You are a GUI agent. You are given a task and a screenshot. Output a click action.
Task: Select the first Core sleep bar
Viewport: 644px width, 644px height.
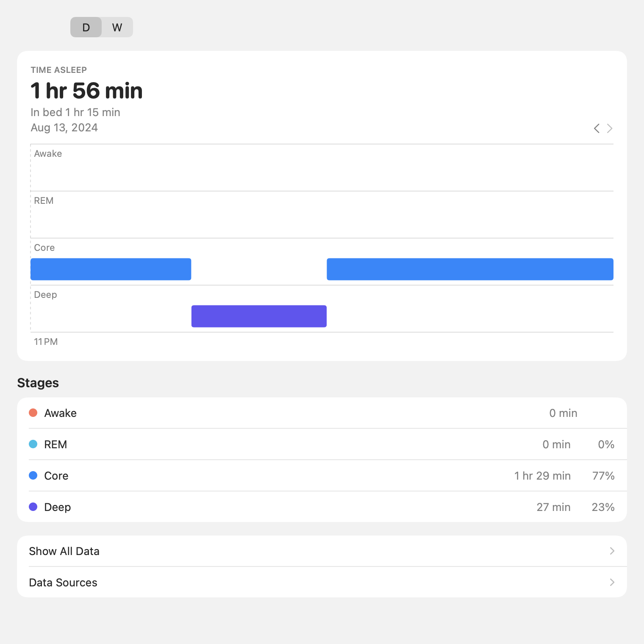[111, 269]
